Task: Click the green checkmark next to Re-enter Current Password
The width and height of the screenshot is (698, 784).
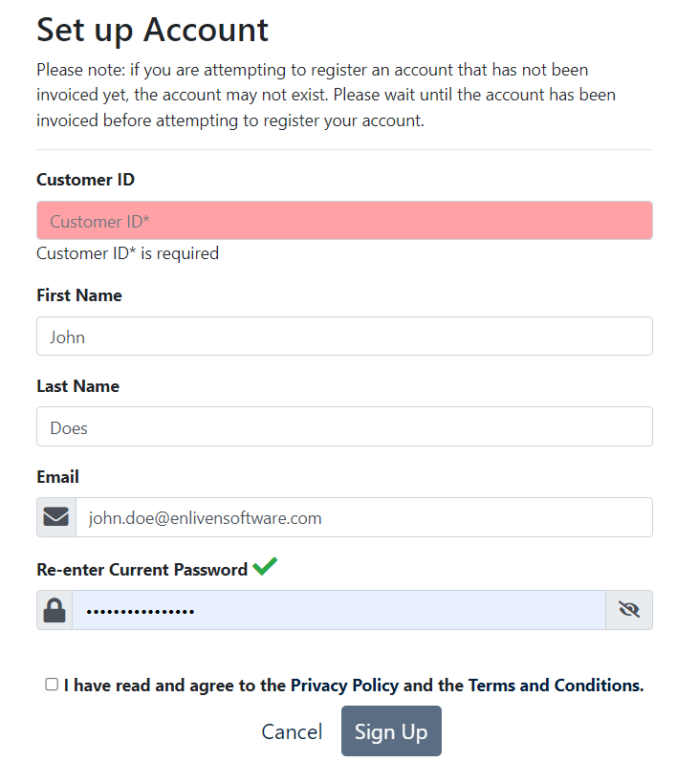Action: tap(265, 567)
